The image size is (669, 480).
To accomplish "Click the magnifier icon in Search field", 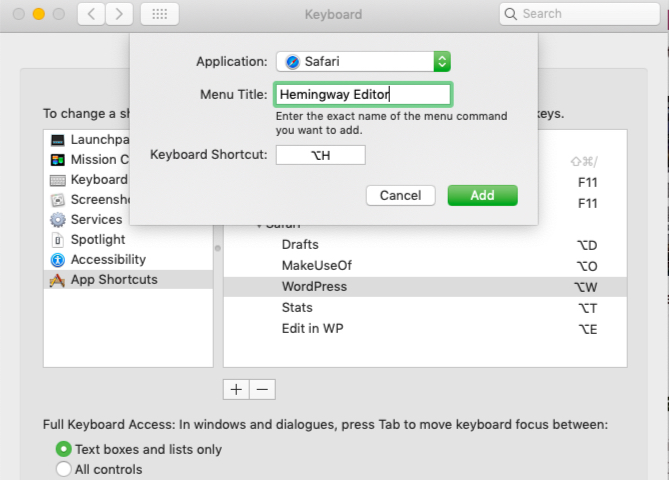I will (510, 14).
